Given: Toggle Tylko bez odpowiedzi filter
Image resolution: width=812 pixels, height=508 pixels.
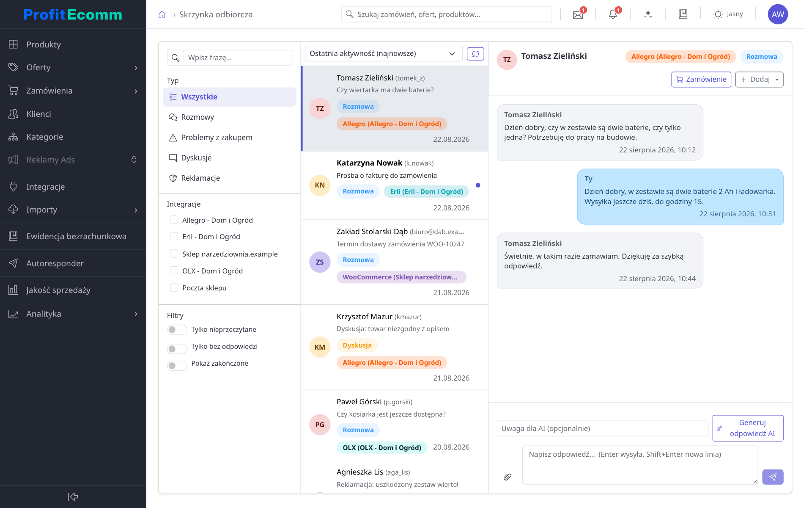Looking at the screenshot, I should pyautogui.click(x=177, y=349).
